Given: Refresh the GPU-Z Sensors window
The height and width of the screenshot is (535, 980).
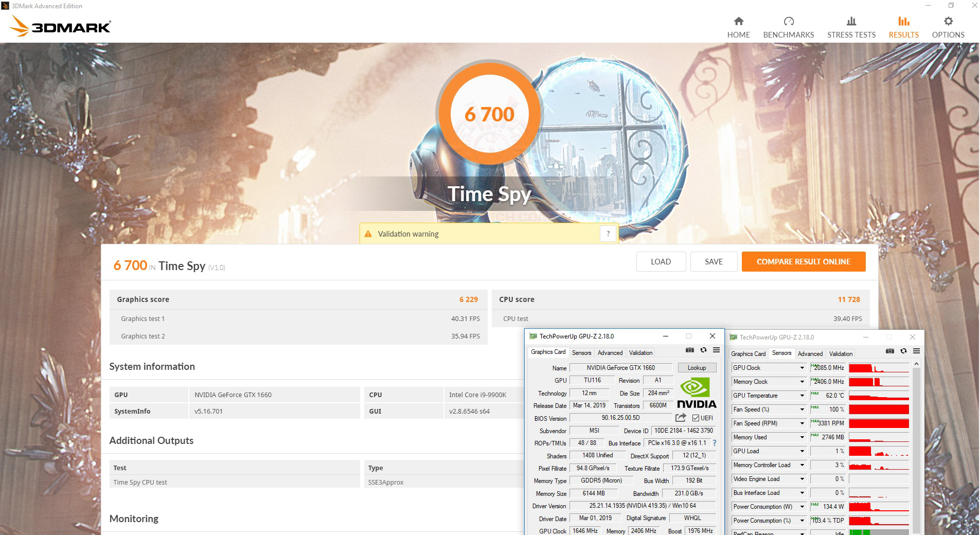Looking at the screenshot, I should pyautogui.click(x=903, y=351).
